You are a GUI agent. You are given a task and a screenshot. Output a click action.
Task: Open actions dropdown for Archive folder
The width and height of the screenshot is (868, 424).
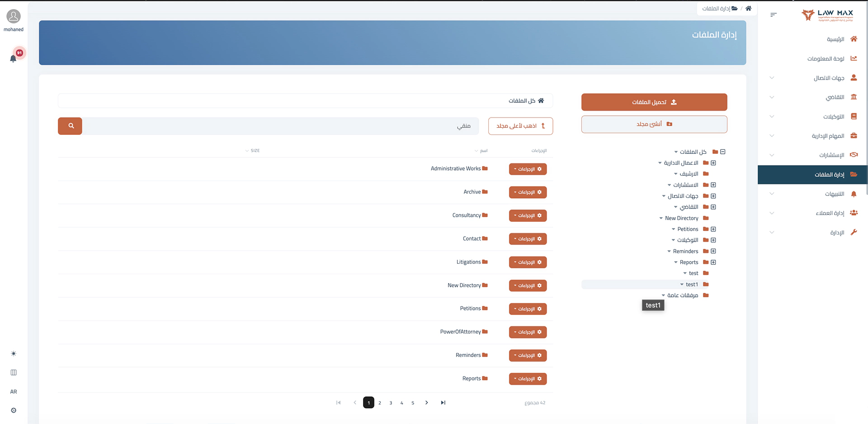tap(528, 192)
